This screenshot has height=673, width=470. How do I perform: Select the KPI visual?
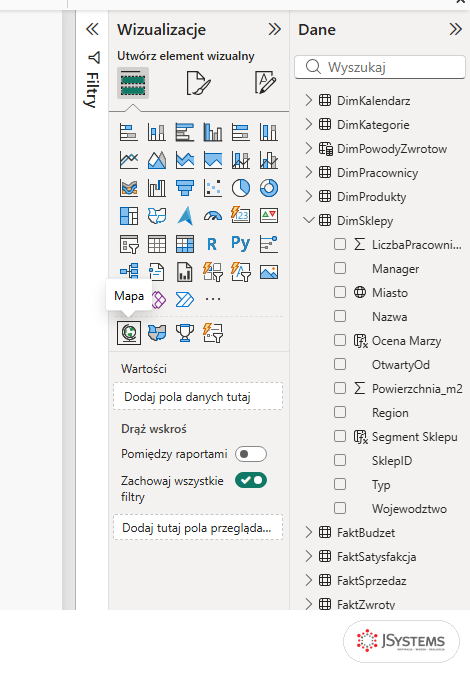click(x=269, y=216)
